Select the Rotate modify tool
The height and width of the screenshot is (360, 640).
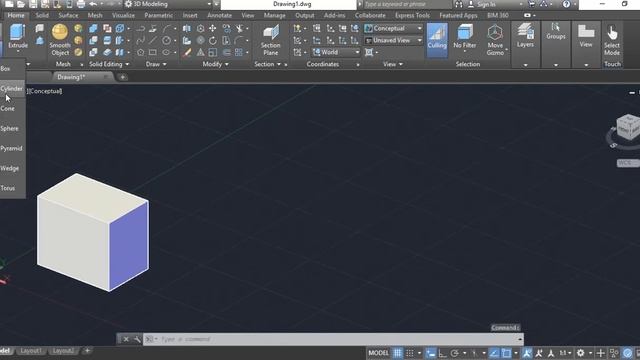[213, 40]
